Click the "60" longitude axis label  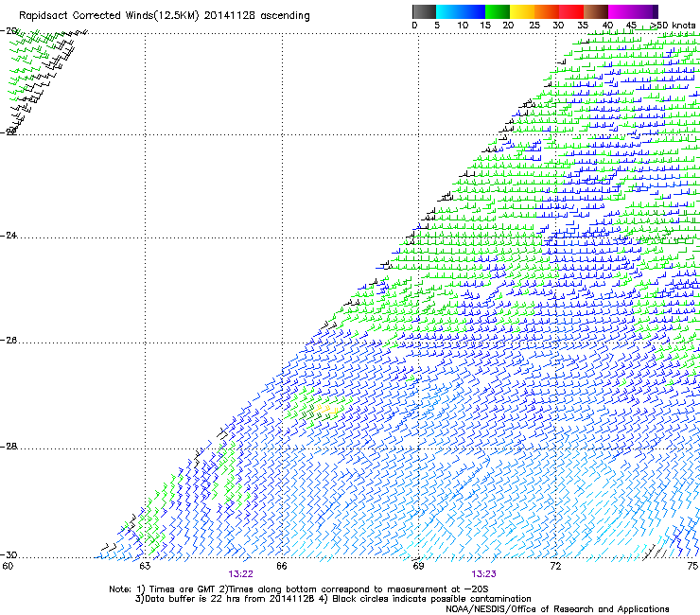tap(8, 566)
